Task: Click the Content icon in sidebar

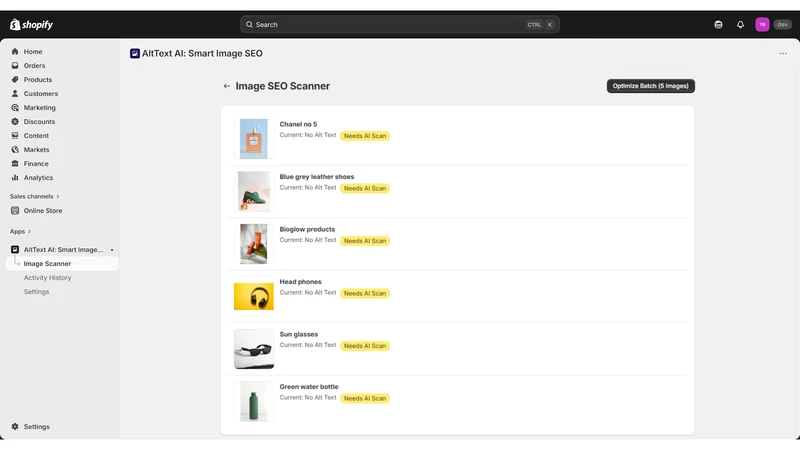Action: [x=15, y=136]
